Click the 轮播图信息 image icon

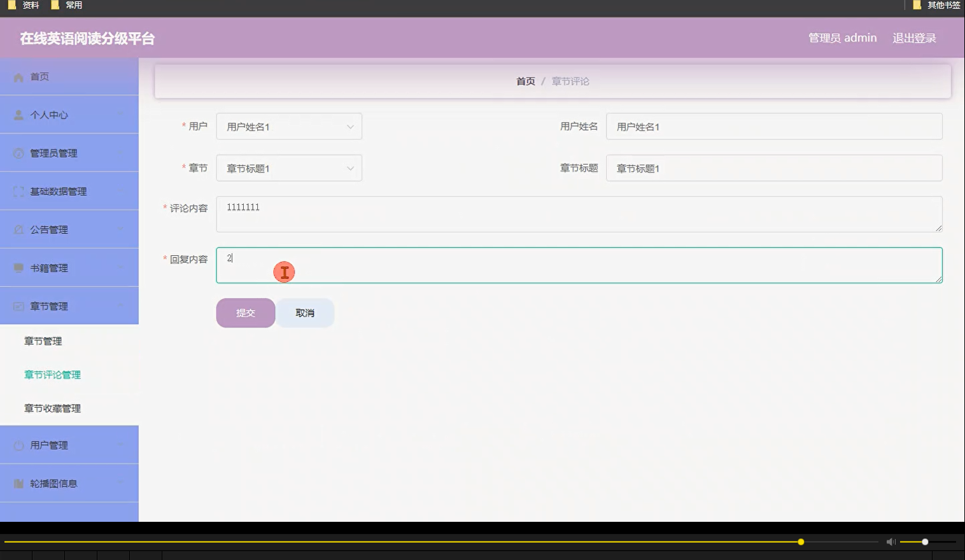[18, 483]
